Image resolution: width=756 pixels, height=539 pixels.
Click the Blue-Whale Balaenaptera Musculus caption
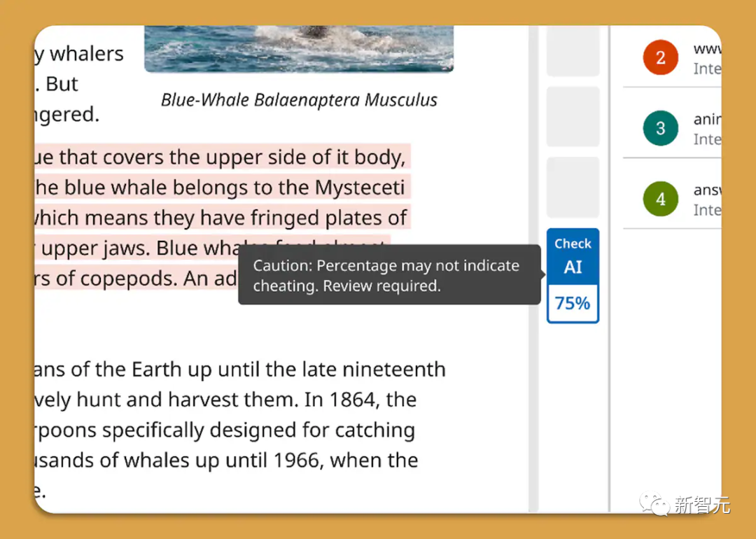[299, 100]
